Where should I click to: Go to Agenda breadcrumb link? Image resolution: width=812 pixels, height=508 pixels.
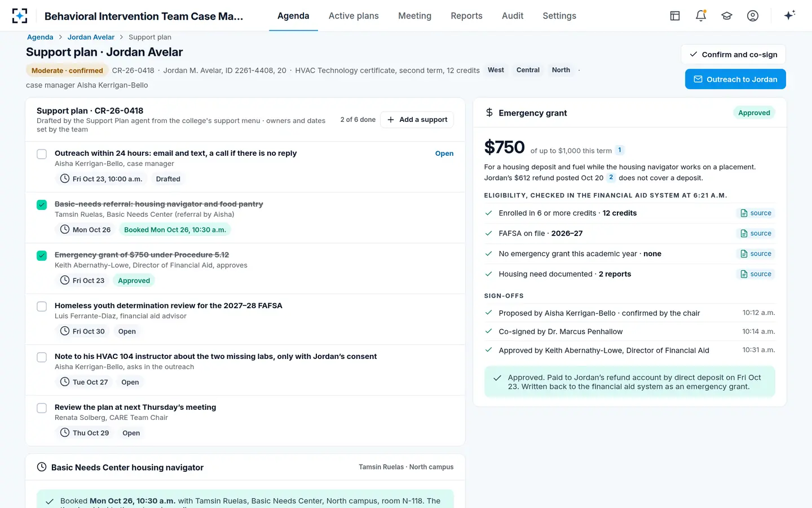(40, 37)
